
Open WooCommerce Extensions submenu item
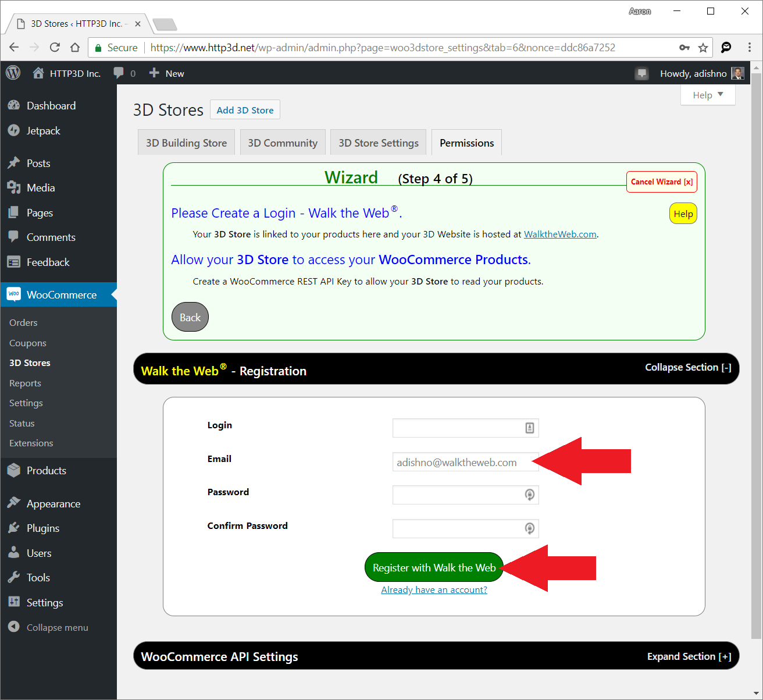coord(31,443)
